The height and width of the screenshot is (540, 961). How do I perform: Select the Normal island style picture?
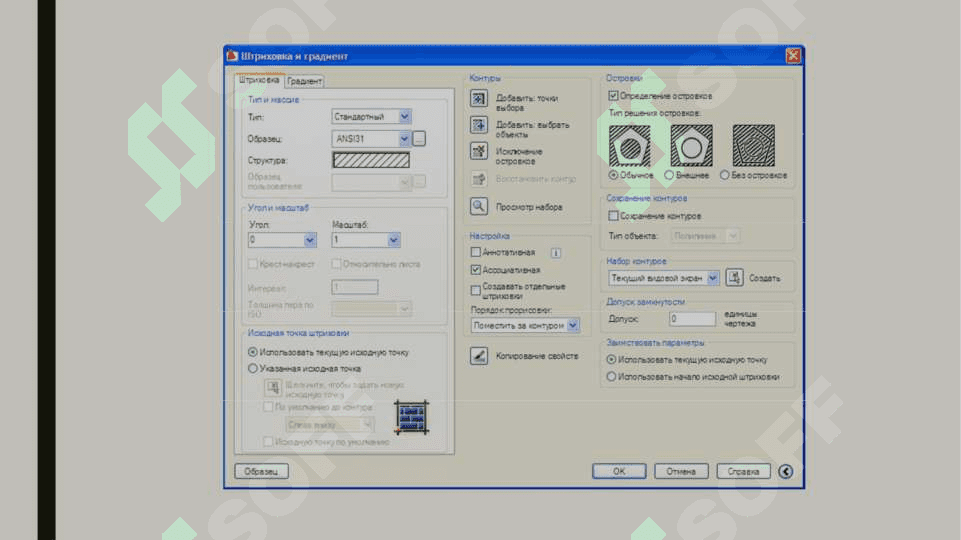(629, 145)
